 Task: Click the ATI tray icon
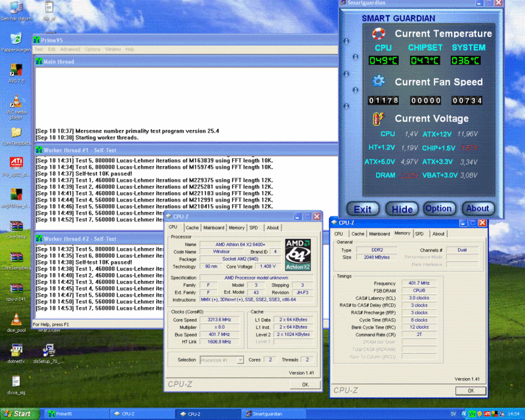point(487,414)
